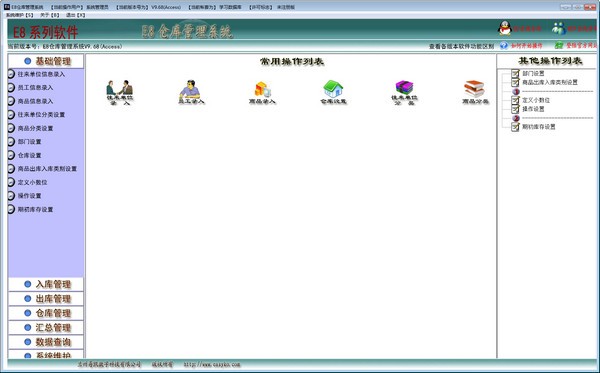Select the 退出 [X] menu
The image size is (600, 373).
pos(75,15)
